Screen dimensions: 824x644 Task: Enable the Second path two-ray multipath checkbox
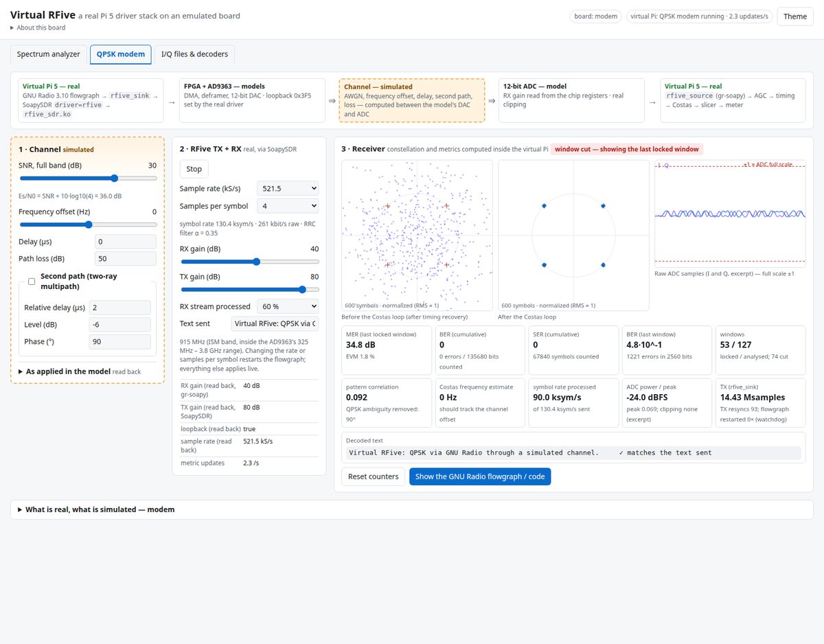tap(32, 281)
